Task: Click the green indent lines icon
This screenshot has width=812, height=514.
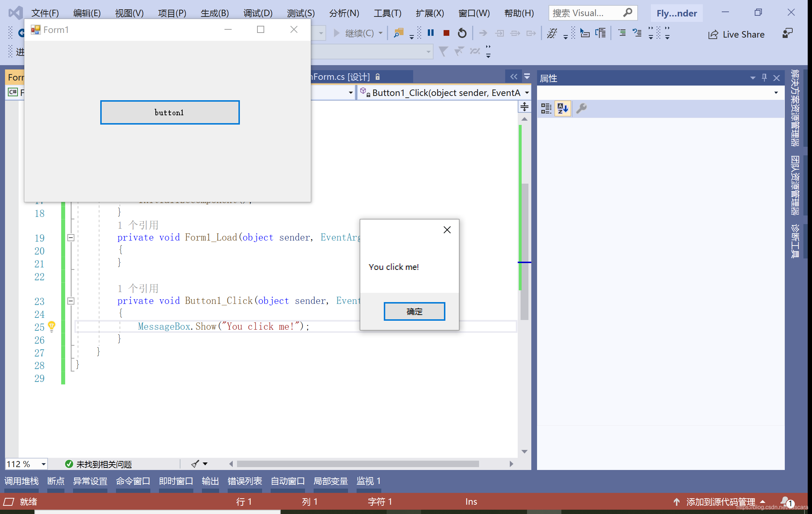Action: coord(622,33)
